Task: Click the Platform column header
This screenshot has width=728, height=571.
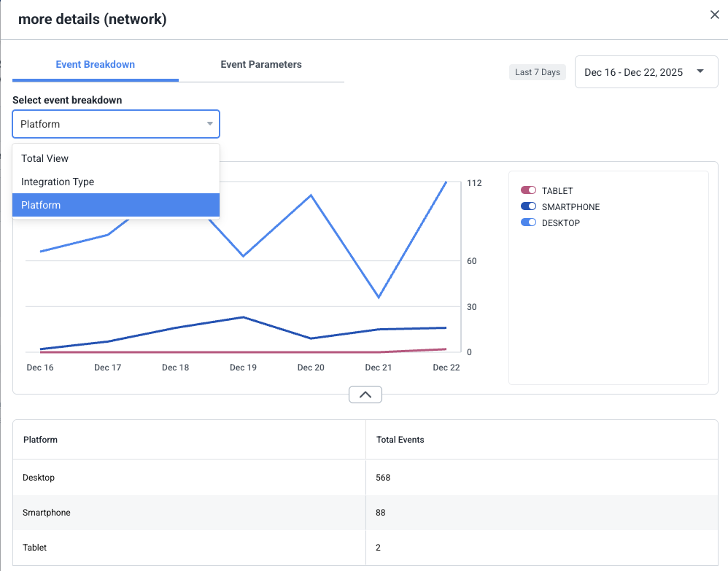Action: (41, 440)
